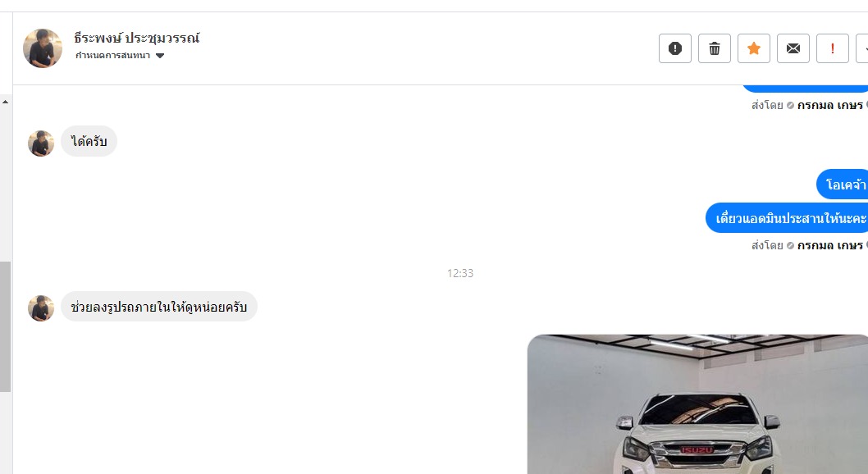Flag for follow-up with red exclamation icon
Screen dimensions: 868x474
coord(832,48)
